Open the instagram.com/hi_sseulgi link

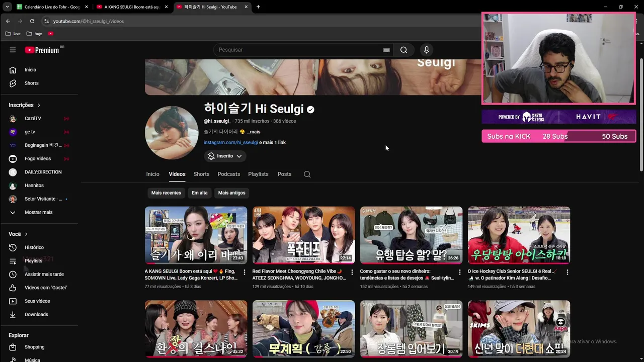click(x=230, y=143)
